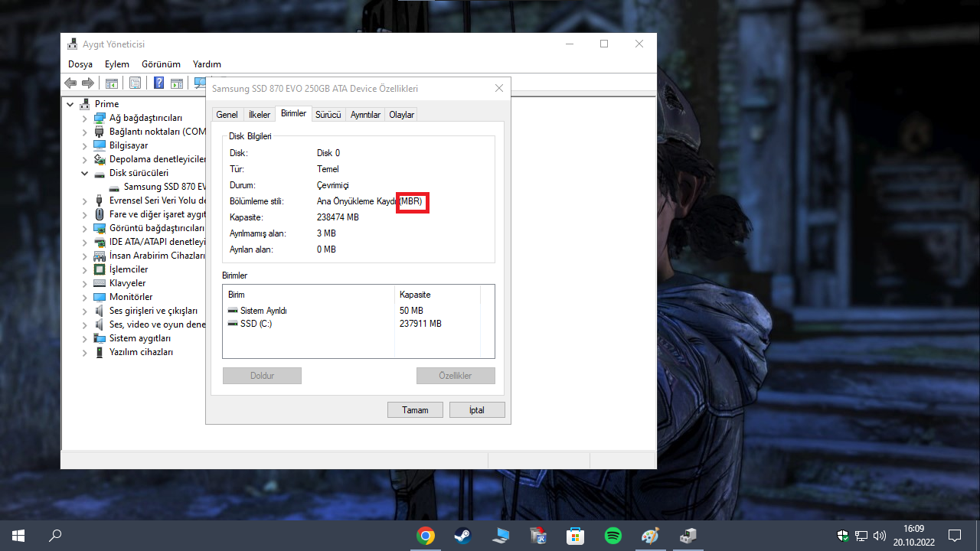Select the display adapters icon
Viewport: 980px width, 551px height.
[x=100, y=228]
